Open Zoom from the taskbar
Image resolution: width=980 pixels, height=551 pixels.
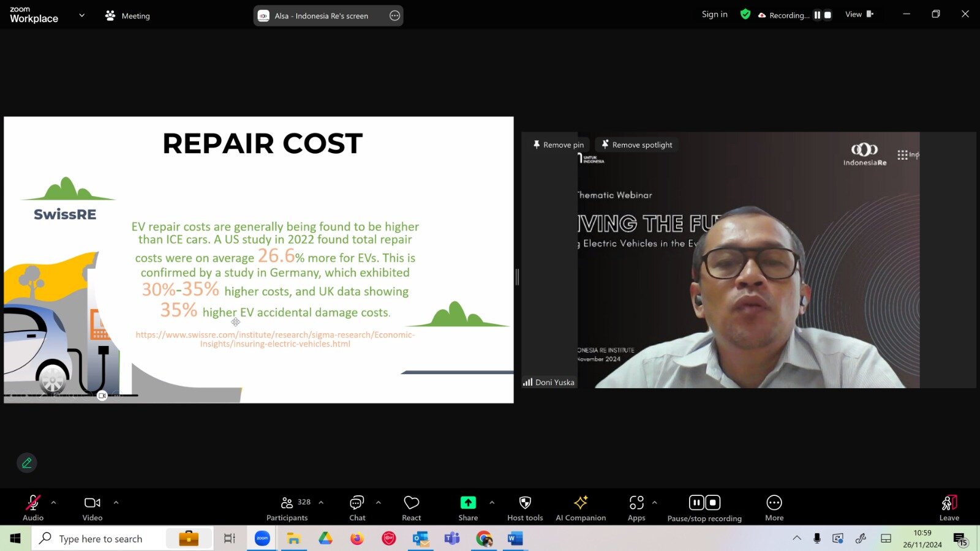[262, 539]
